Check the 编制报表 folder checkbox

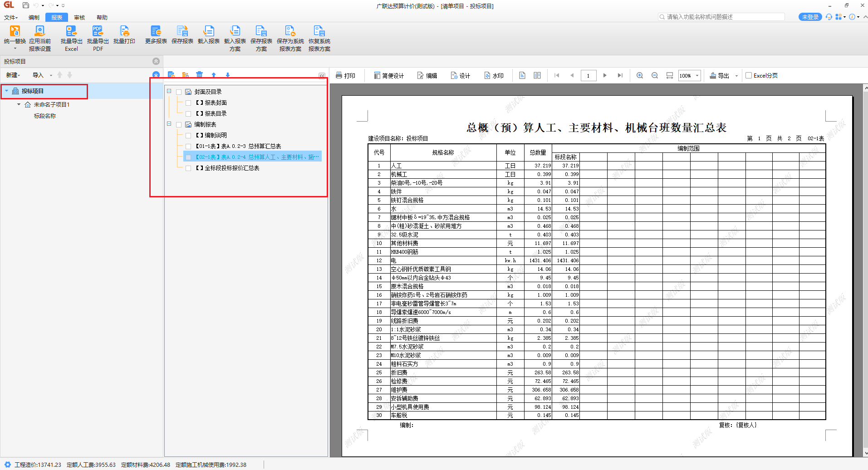(179, 125)
